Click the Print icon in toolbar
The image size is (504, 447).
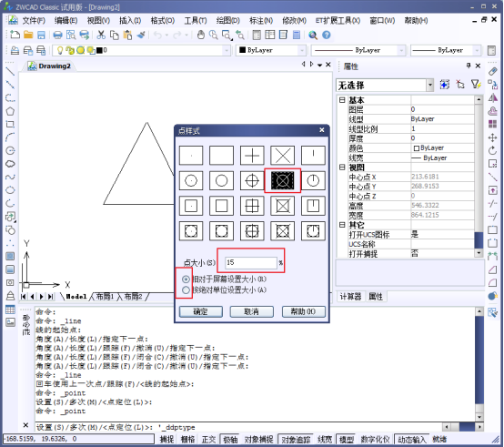[58, 35]
